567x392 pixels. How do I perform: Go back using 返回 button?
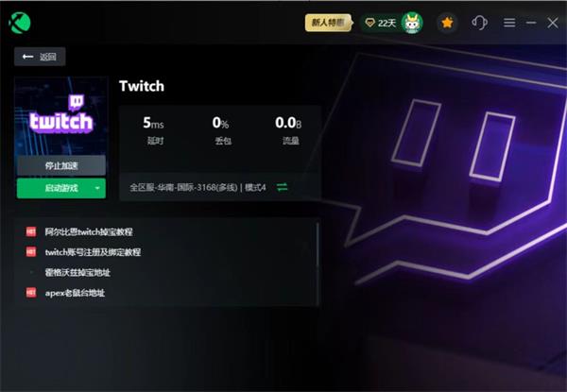coord(40,57)
